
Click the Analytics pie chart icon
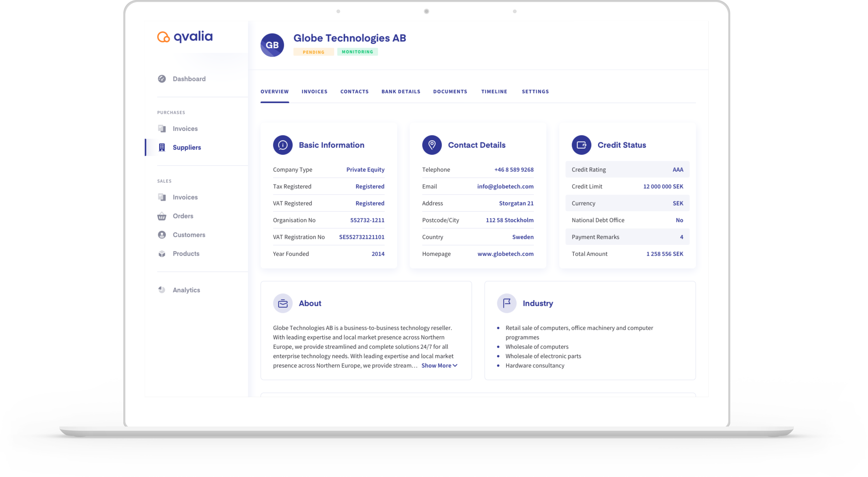tap(162, 290)
